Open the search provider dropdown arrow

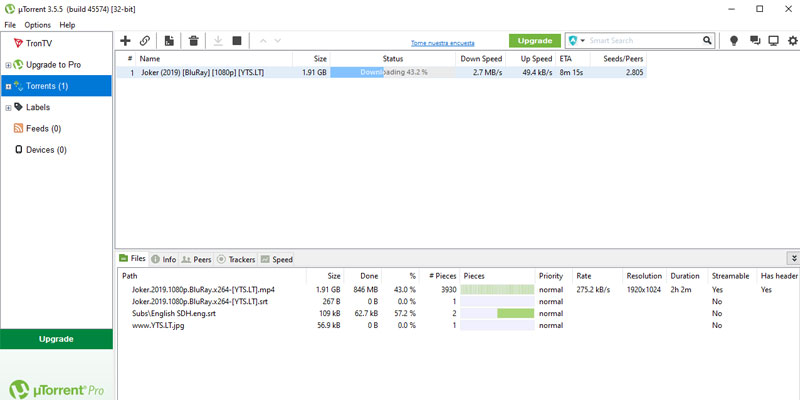pyautogui.click(x=583, y=40)
